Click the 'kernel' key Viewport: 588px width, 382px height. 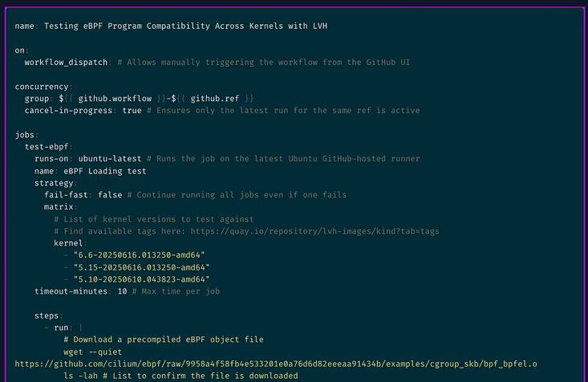tap(68, 243)
